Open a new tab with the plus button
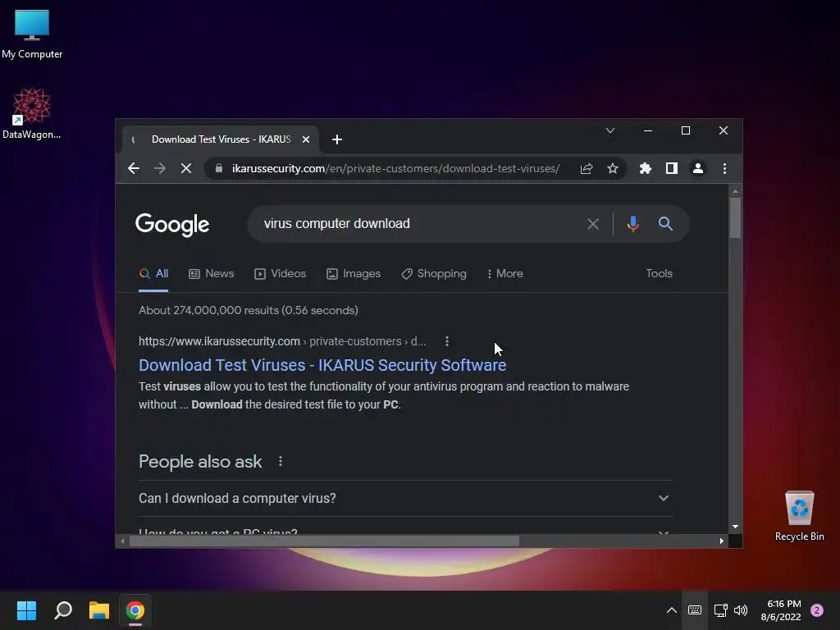The image size is (840, 630). pos(337,139)
